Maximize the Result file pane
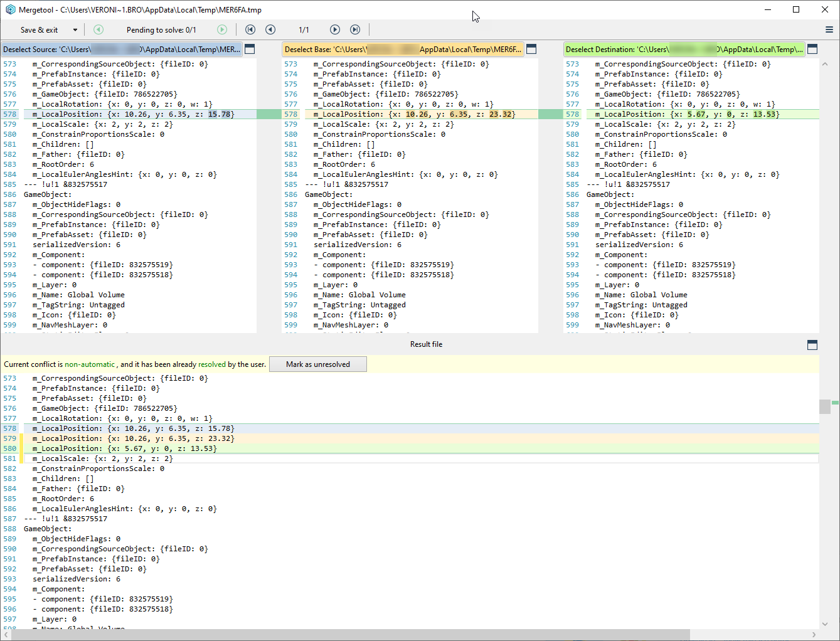840x641 pixels. point(812,345)
